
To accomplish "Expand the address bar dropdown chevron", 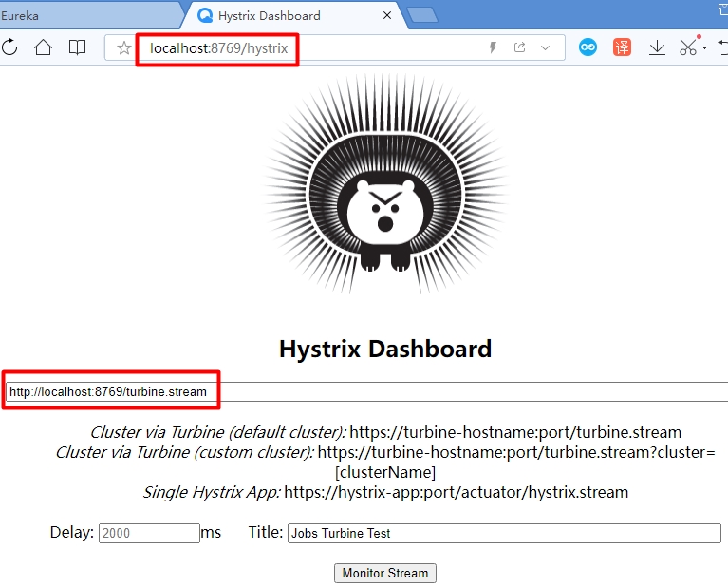I will pos(545,47).
